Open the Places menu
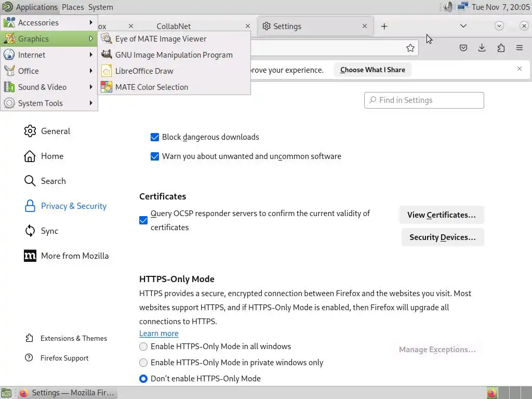532x399 pixels. tap(73, 7)
